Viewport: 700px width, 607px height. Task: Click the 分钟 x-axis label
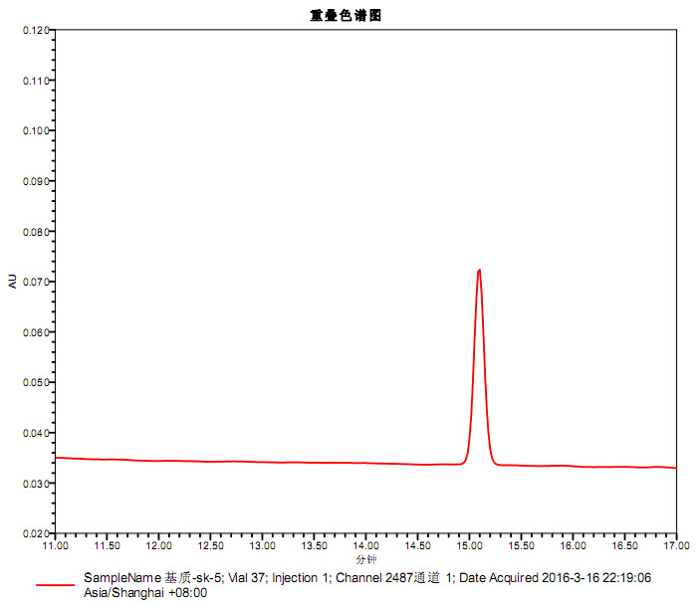[x=366, y=559]
